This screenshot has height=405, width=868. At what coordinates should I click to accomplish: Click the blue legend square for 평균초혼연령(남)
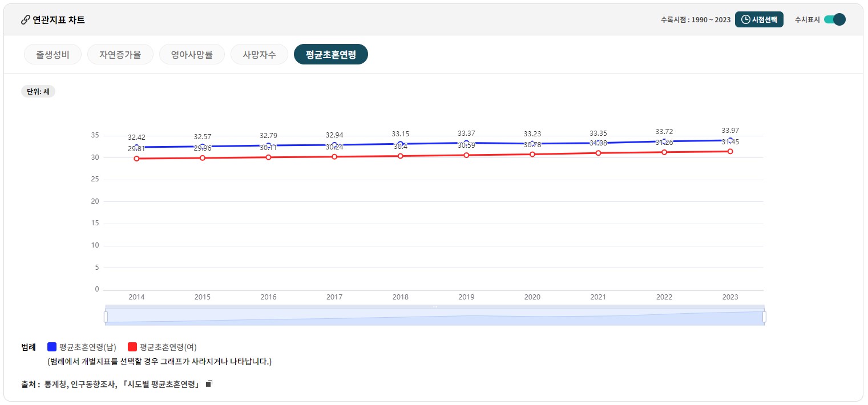[52, 346]
